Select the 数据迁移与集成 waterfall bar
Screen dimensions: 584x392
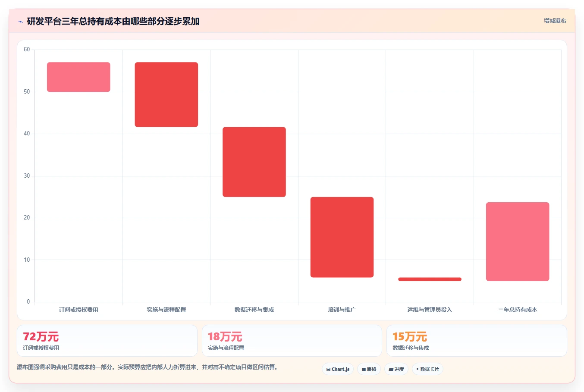[254, 162]
